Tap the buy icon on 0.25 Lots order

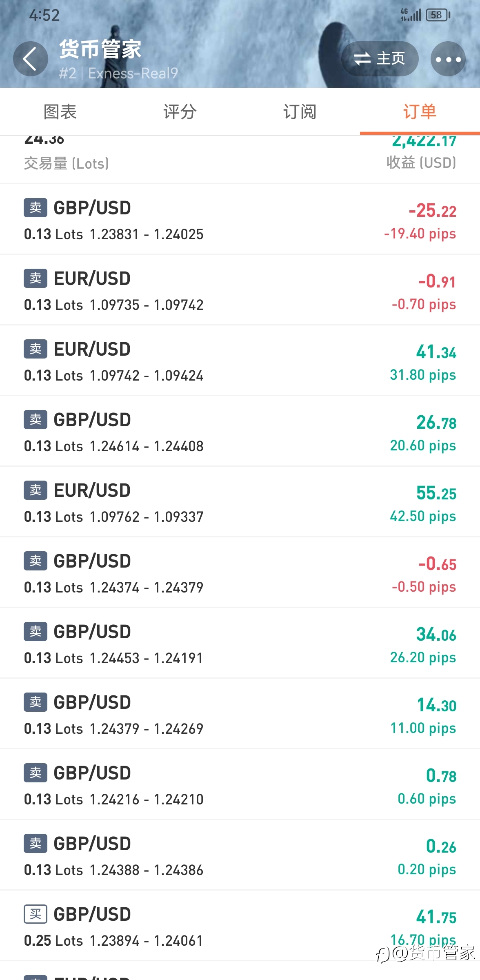pyautogui.click(x=36, y=914)
